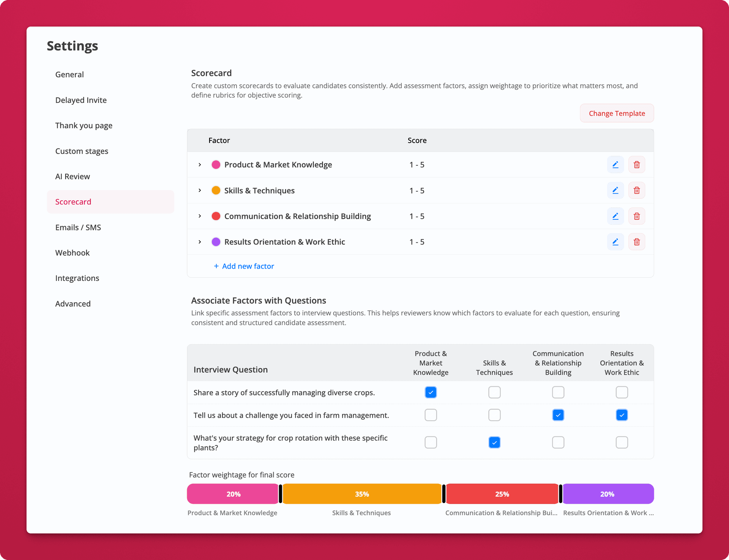The image size is (729, 560).
Task: Delete the Product & Market Knowledge factor
Action: click(x=637, y=164)
